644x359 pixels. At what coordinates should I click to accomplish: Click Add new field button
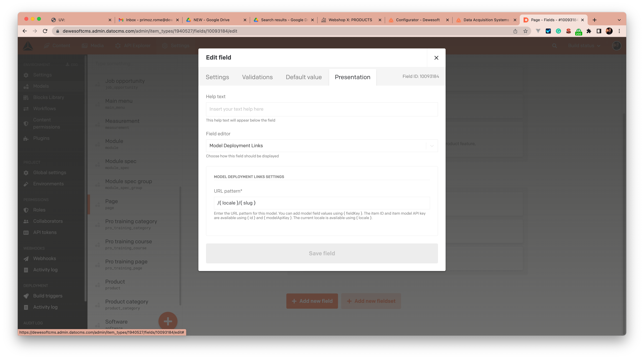click(312, 301)
